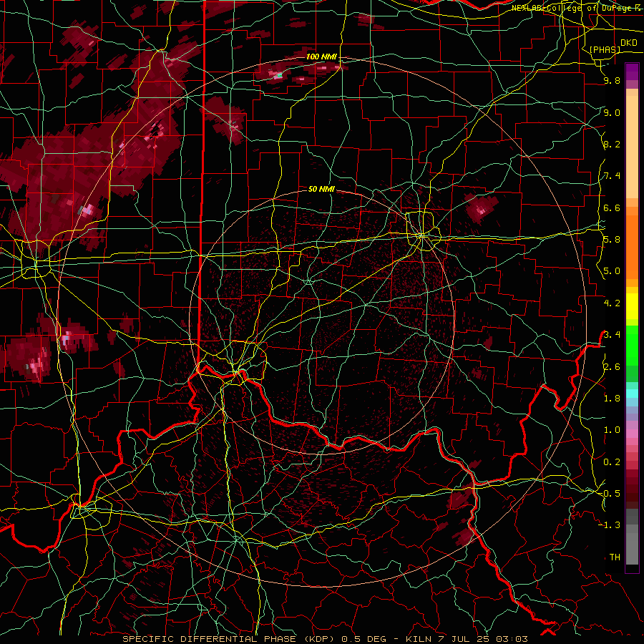Click the 6.6 legend value

[x=612, y=208]
